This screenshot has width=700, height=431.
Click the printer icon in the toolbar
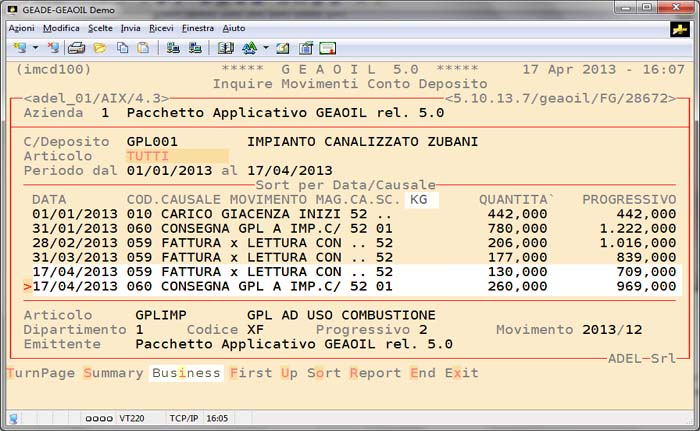tap(76, 47)
